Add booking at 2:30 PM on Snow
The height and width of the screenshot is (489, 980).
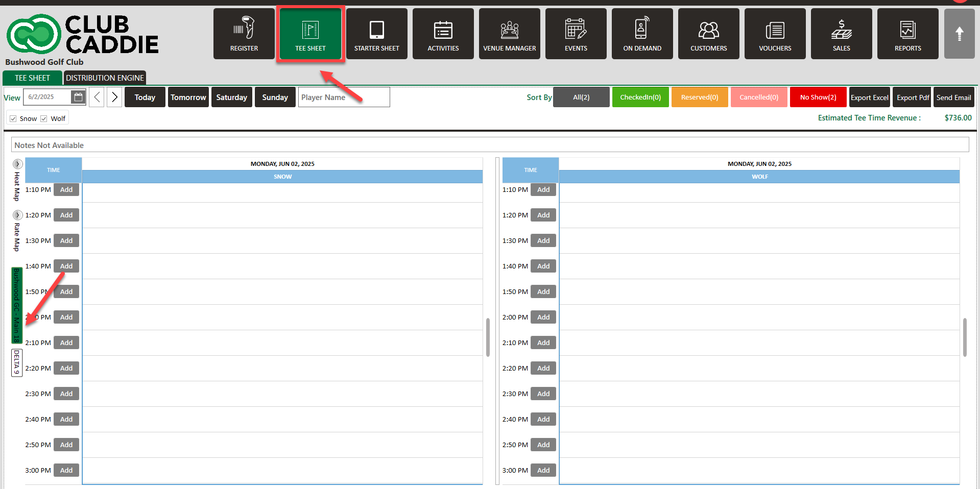(x=66, y=394)
